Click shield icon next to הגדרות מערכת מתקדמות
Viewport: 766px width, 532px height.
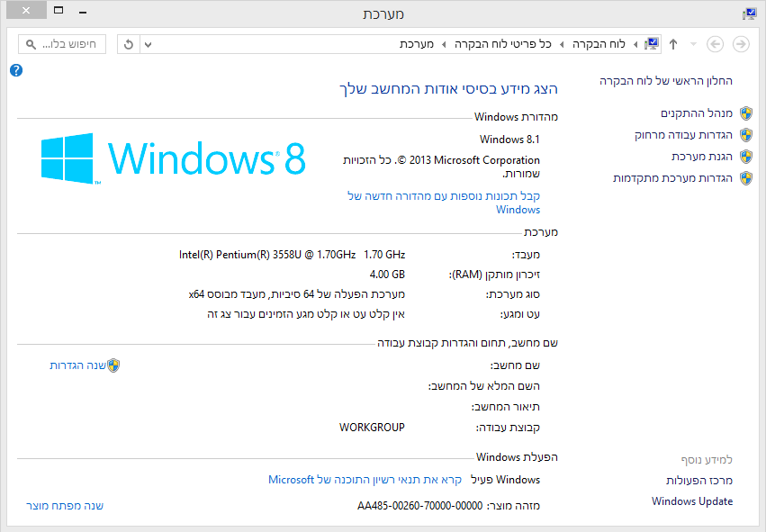click(746, 178)
